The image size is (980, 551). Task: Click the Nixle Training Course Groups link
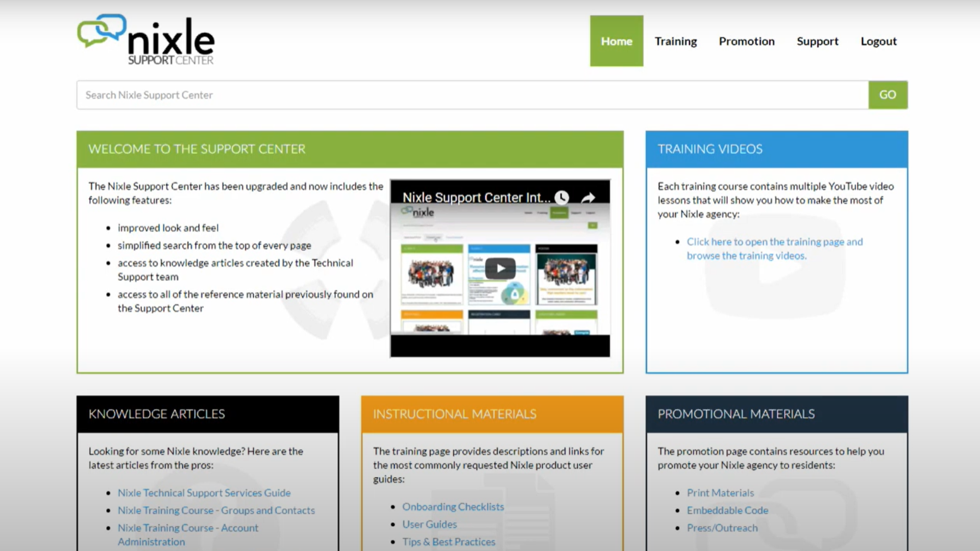point(215,510)
